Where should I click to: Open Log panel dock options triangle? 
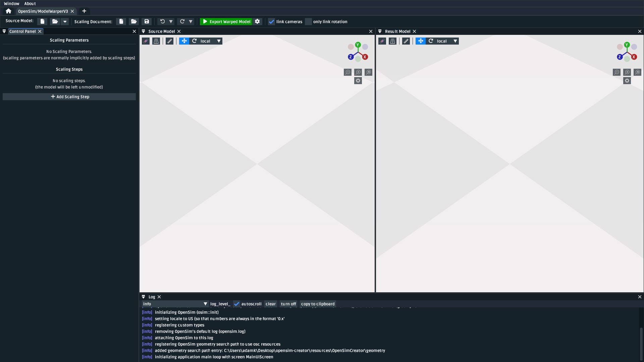[144, 297]
